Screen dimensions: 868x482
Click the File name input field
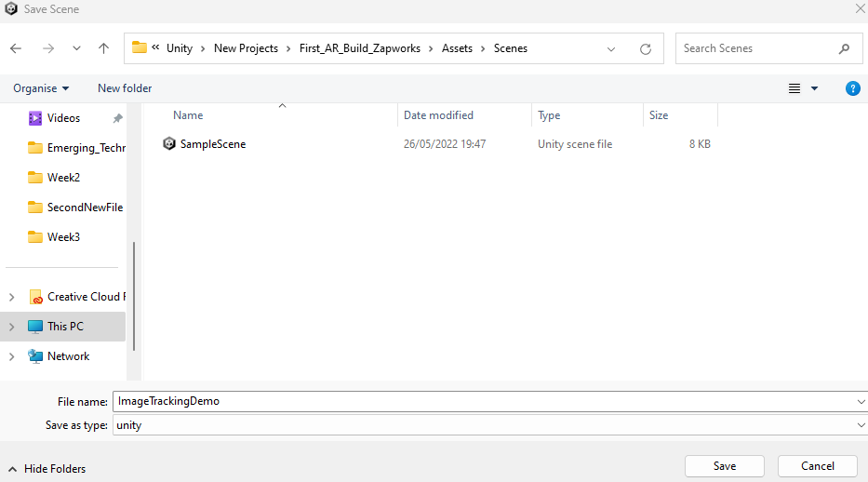point(484,401)
